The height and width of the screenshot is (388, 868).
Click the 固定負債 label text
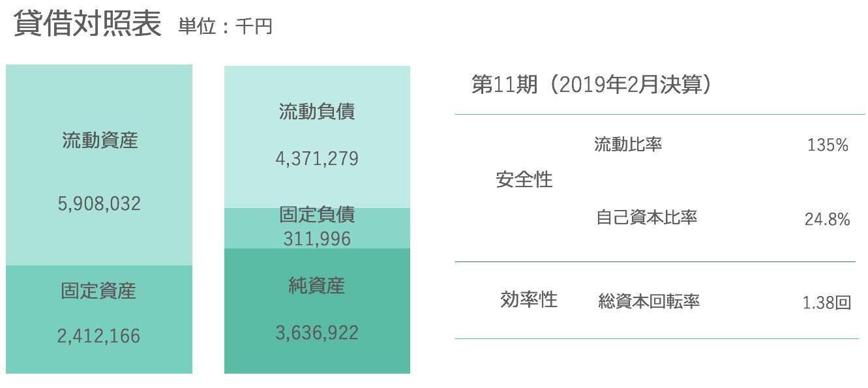(317, 215)
